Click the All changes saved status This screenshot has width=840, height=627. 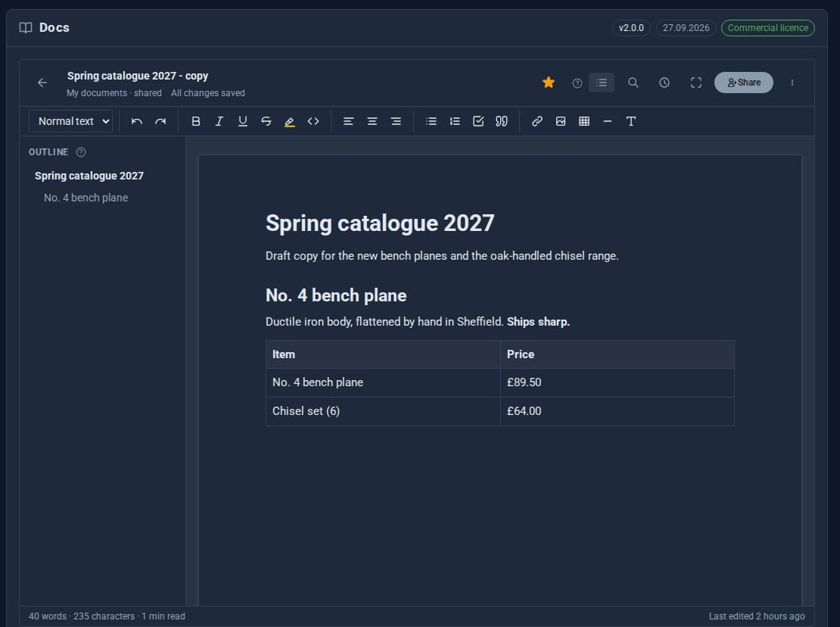click(x=208, y=92)
